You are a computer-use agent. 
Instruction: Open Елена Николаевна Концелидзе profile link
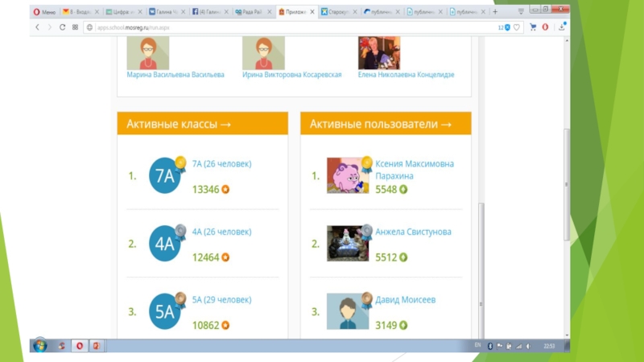(406, 75)
